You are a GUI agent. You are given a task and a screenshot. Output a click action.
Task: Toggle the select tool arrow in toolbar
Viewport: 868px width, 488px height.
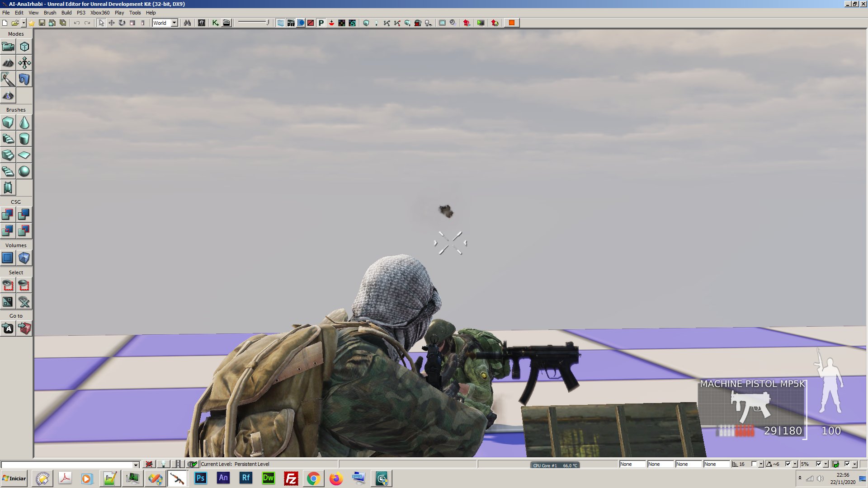pos(101,23)
